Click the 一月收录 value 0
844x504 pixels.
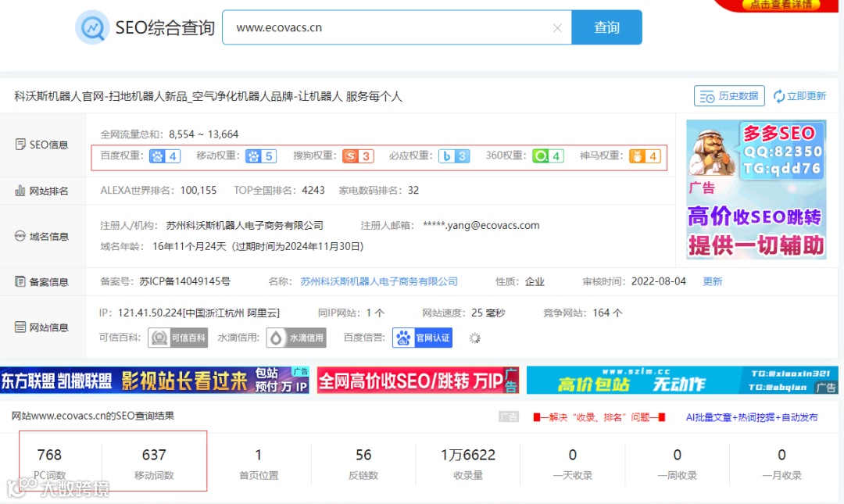[781, 455]
